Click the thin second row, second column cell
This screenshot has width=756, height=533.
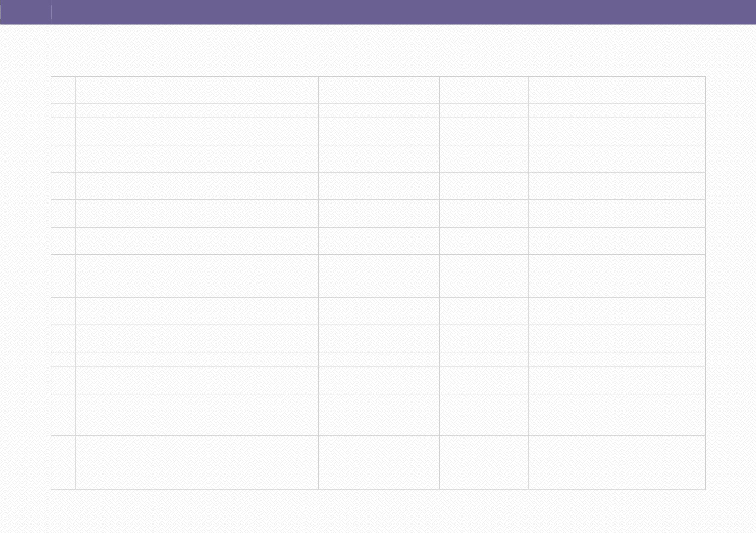pyautogui.click(x=197, y=111)
